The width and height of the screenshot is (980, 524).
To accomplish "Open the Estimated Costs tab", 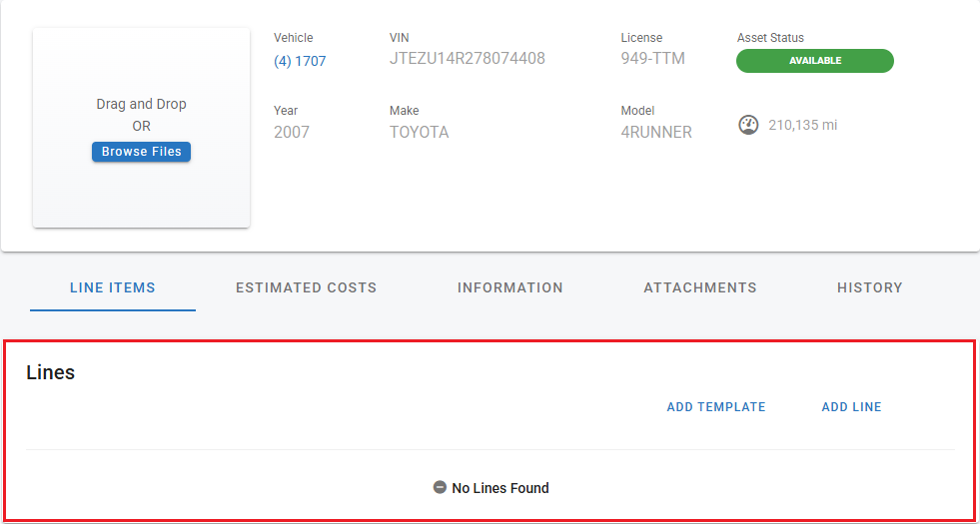I will coord(306,287).
